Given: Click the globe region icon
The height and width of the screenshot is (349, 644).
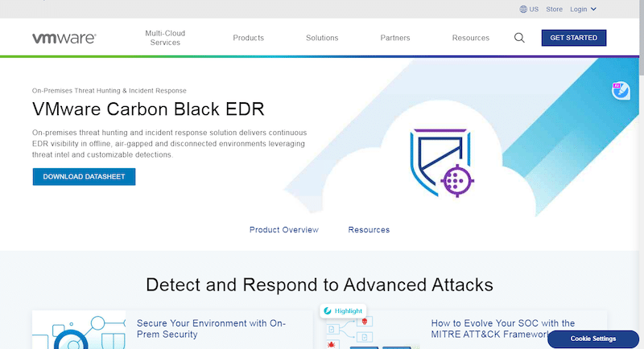Looking at the screenshot, I should point(523,9).
